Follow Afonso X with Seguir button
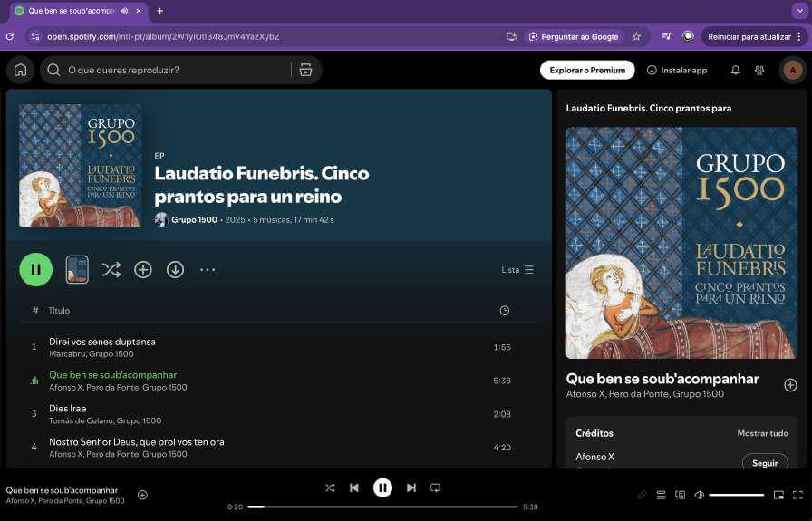The height and width of the screenshot is (521, 812). tap(765, 462)
